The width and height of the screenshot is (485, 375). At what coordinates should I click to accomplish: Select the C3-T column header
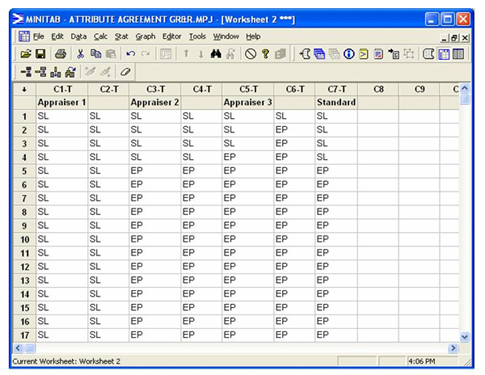(x=155, y=89)
